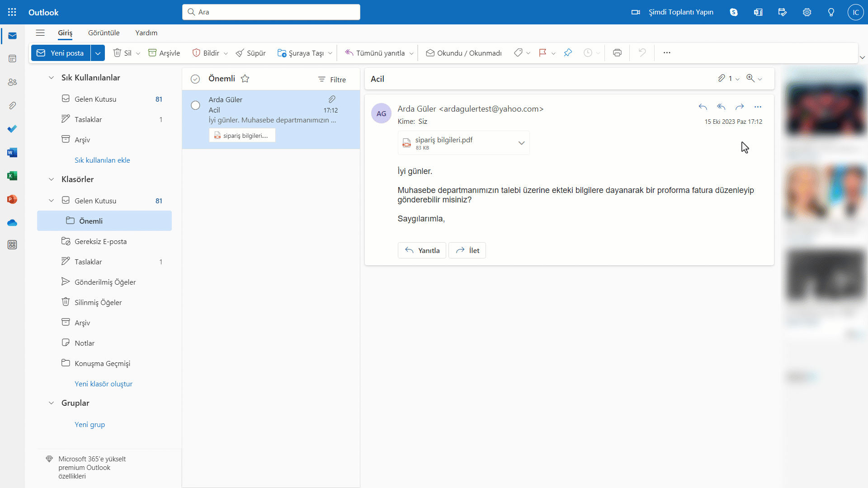The height and width of the screenshot is (488, 868).
Task: Open the settings gear icon
Action: click(x=807, y=12)
